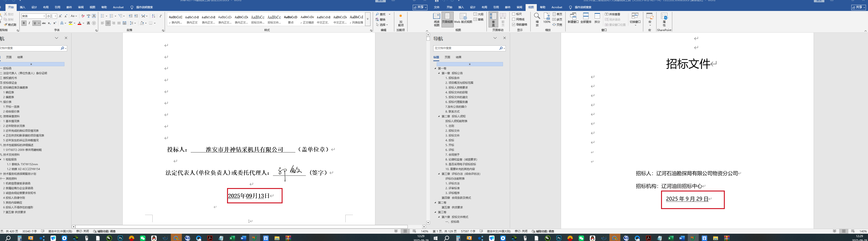The width and height of the screenshot is (868, 241).
Task: Enable the Gridlines (网格线) checkbox
Action: [514, 19]
